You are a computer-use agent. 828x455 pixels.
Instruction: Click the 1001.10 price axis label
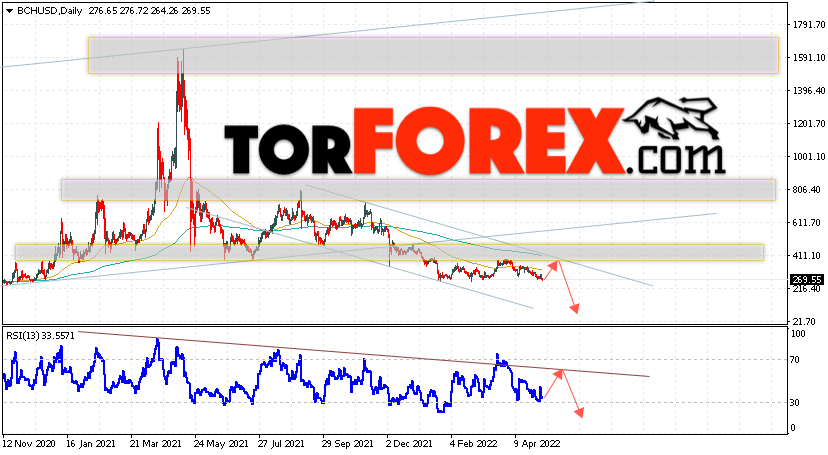pyautogui.click(x=808, y=157)
